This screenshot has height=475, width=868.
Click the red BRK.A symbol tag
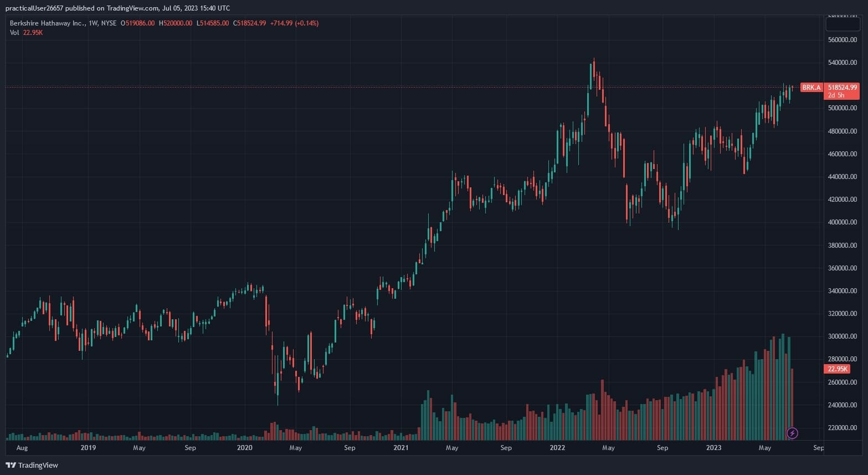tap(811, 88)
